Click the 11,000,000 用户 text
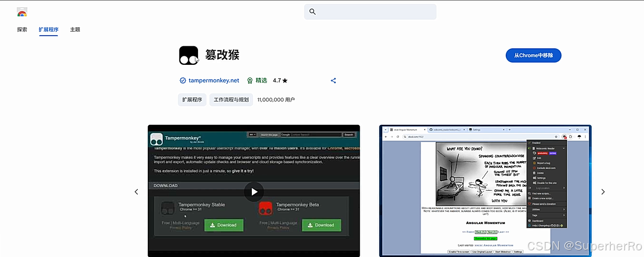 pos(276,100)
